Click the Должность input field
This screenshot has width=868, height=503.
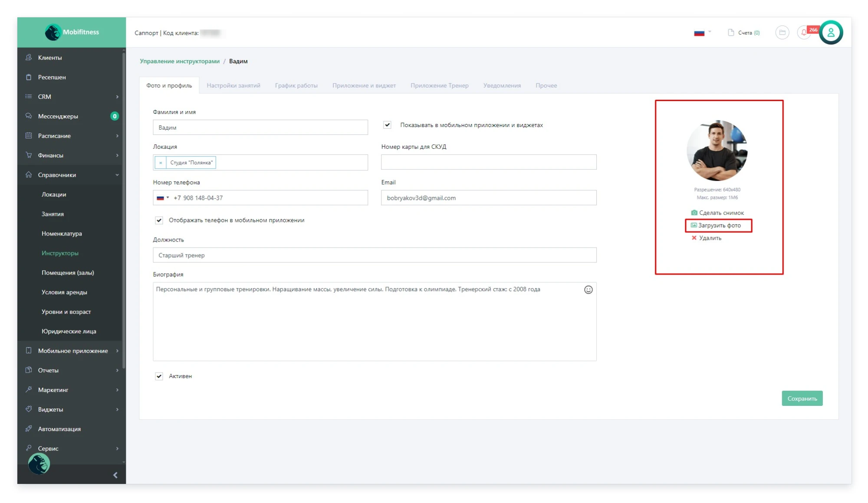[x=375, y=255]
